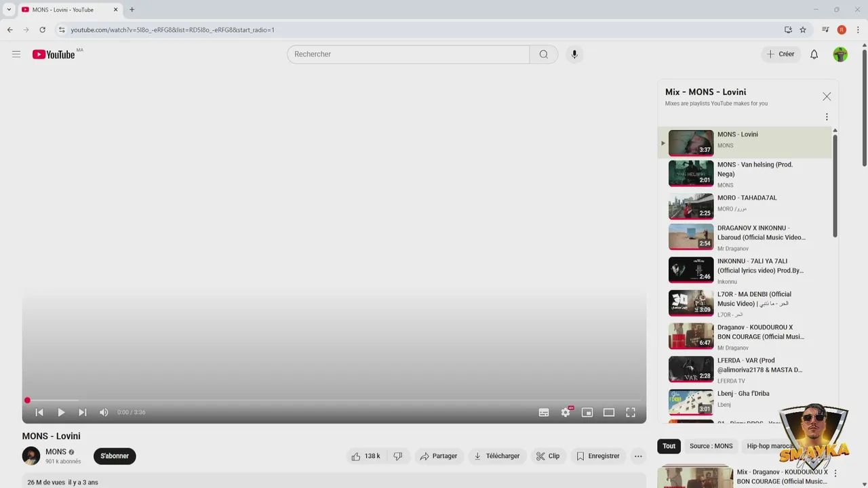Bookmark this page with the star
The width and height of the screenshot is (868, 488).
(803, 30)
